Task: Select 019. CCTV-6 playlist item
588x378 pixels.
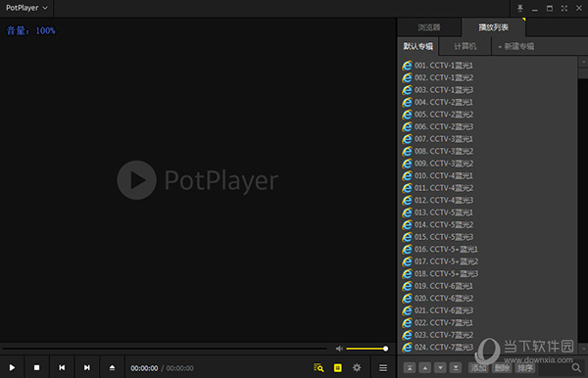Action: (x=487, y=286)
